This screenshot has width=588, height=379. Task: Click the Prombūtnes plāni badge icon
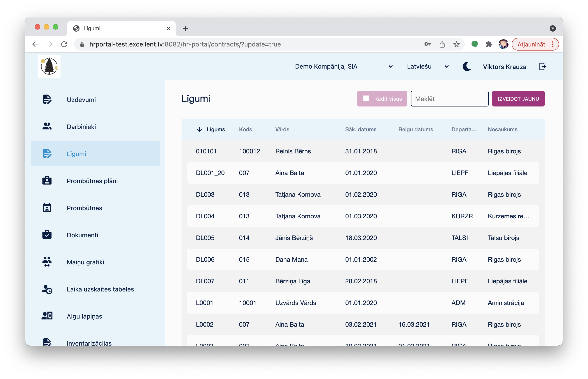[x=47, y=181]
